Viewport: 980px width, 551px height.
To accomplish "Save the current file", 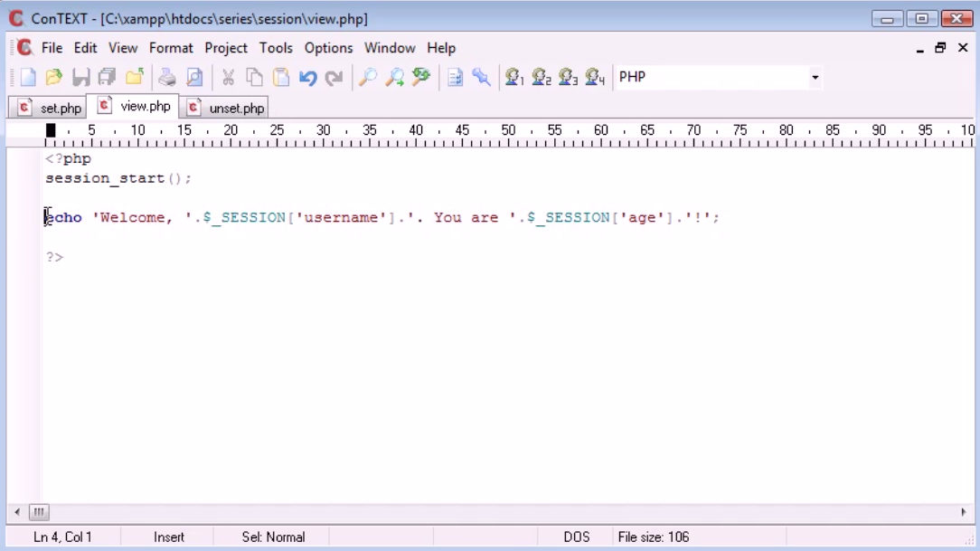I will coord(80,77).
